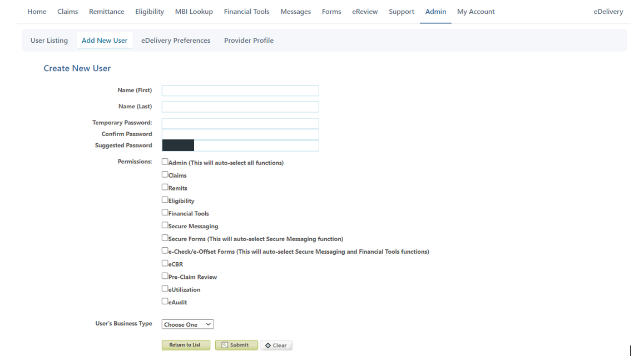This screenshot has width=644, height=356.
Task: Open My Account
Action: click(x=475, y=12)
